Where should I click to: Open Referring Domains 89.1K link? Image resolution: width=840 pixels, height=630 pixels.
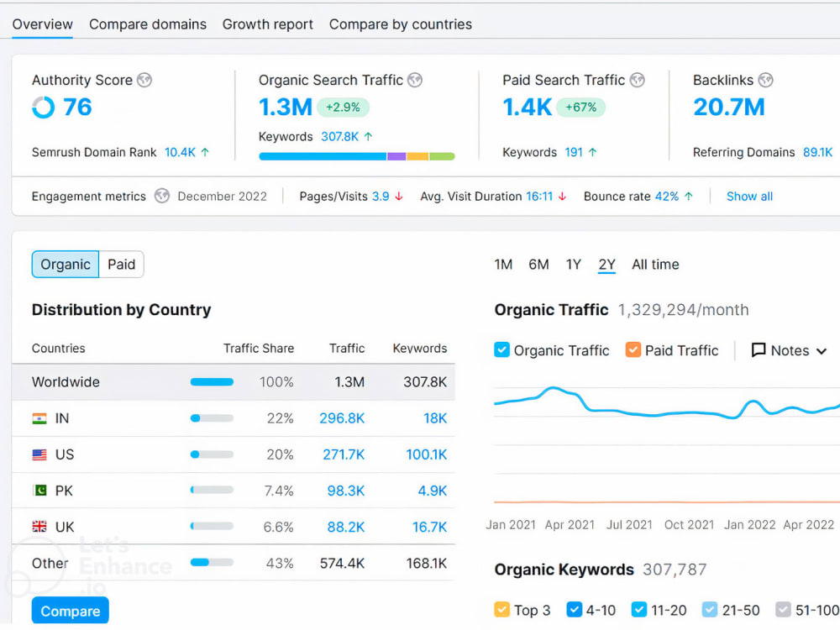tap(817, 152)
